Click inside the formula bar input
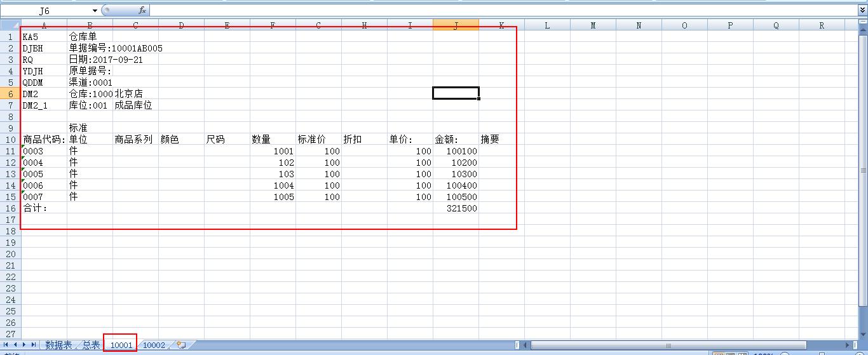Viewport: 868px width, 355px height. (x=503, y=10)
